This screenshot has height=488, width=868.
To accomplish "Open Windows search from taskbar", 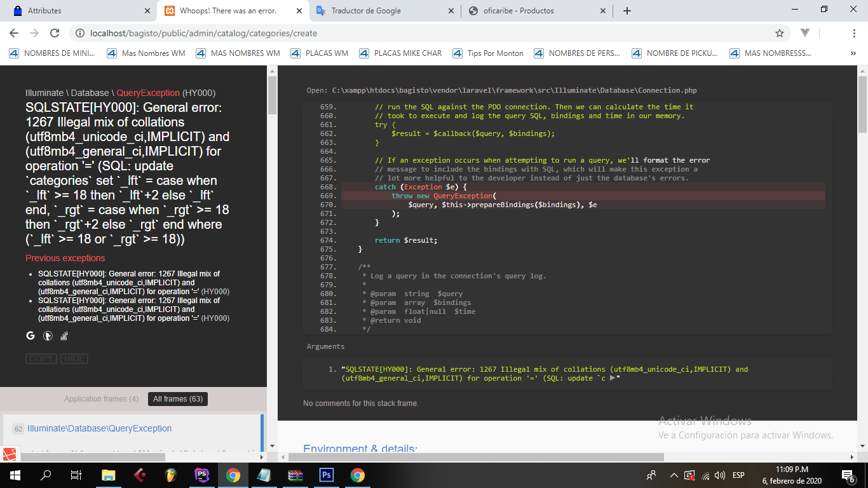I will 46,475.
